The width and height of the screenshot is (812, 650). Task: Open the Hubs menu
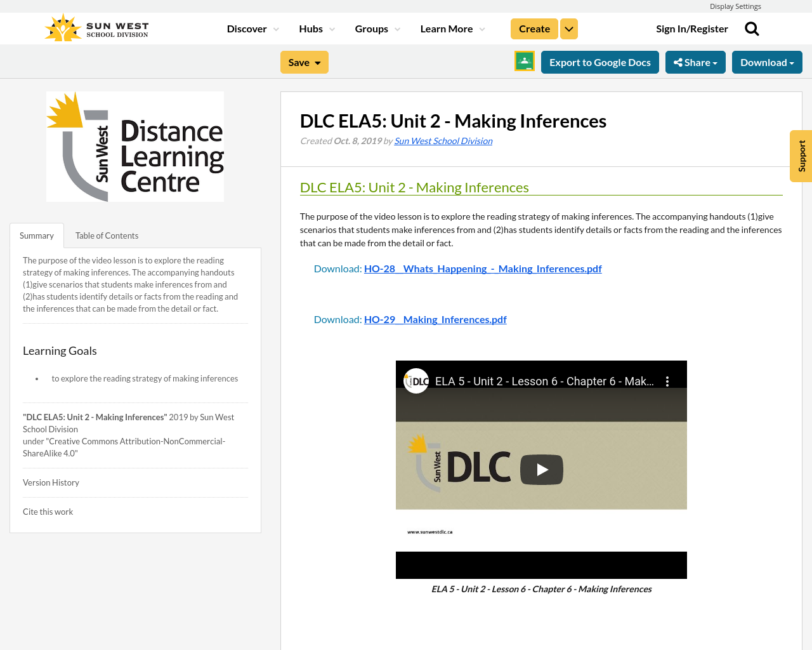coord(316,28)
